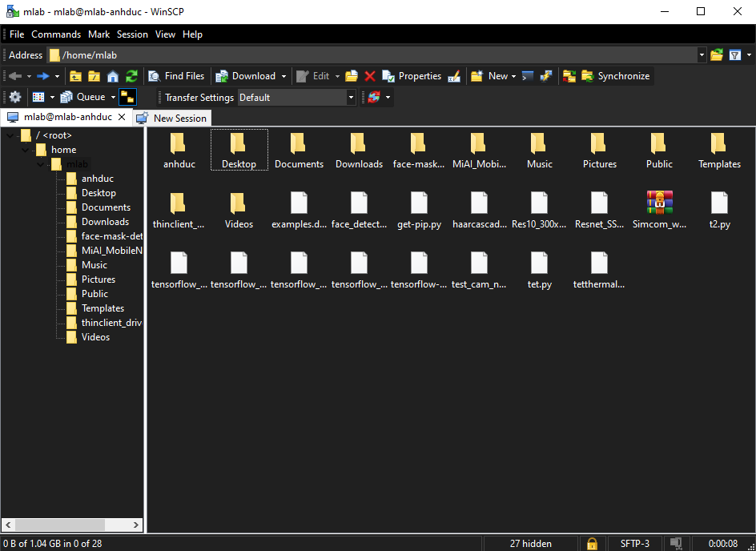The width and height of the screenshot is (756, 551).
Task: Select the Simcom_w... archive file
Action: click(x=660, y=211)
